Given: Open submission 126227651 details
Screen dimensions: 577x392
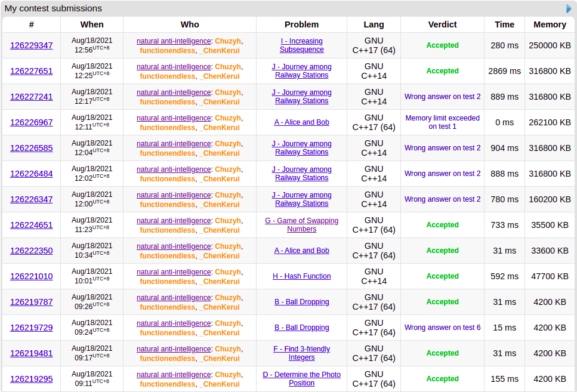Looking at the screenshot, I should [32, 71].
